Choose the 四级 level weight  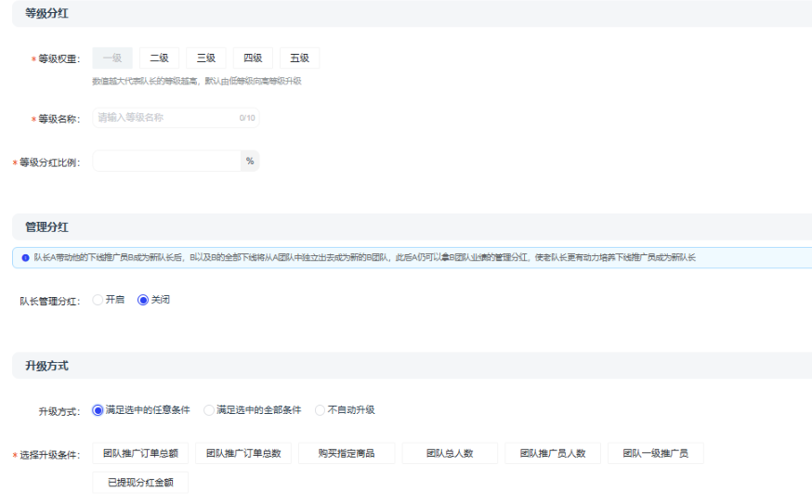pyautogui.click(x=253, y=58)
